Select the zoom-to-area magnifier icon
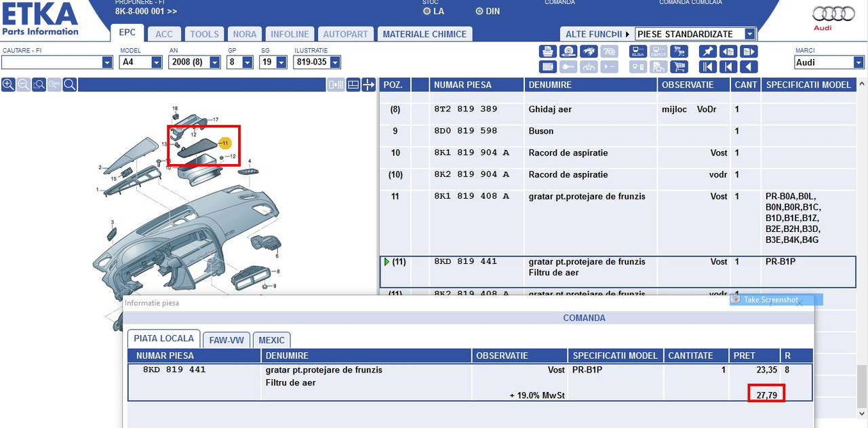This screenshot has height=428, width=868. pos(39,85)
